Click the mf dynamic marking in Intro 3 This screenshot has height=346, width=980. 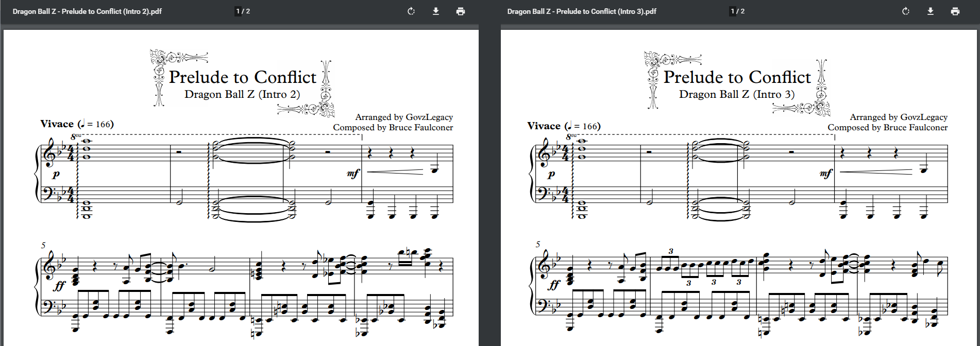[x=825, y=174]
